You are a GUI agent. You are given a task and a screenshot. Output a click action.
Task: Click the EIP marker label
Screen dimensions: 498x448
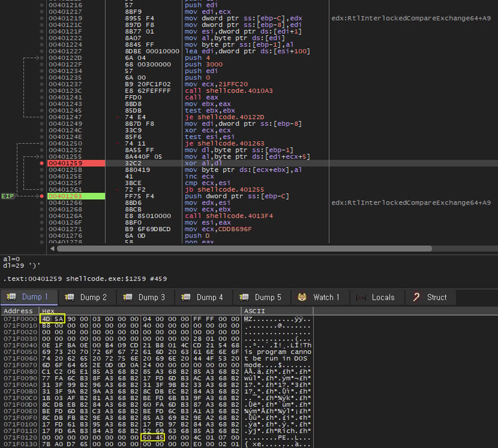pyautogui.click(x=8, y=197)
